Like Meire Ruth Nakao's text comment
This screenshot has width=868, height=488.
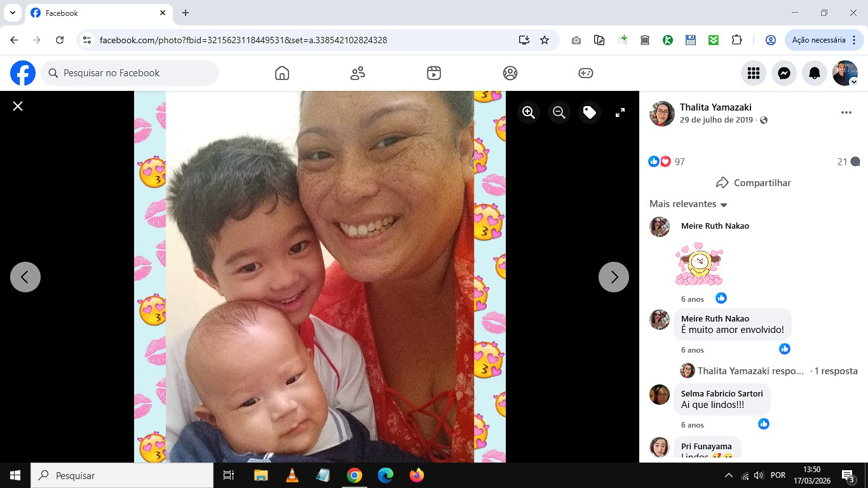(x=785, y=349)
